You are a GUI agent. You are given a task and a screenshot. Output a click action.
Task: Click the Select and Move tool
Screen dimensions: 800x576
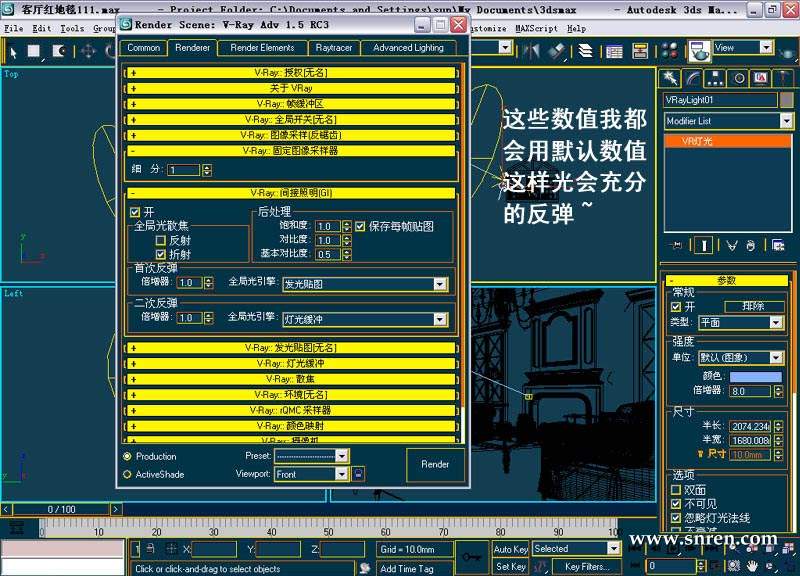[x=88, y=51]
